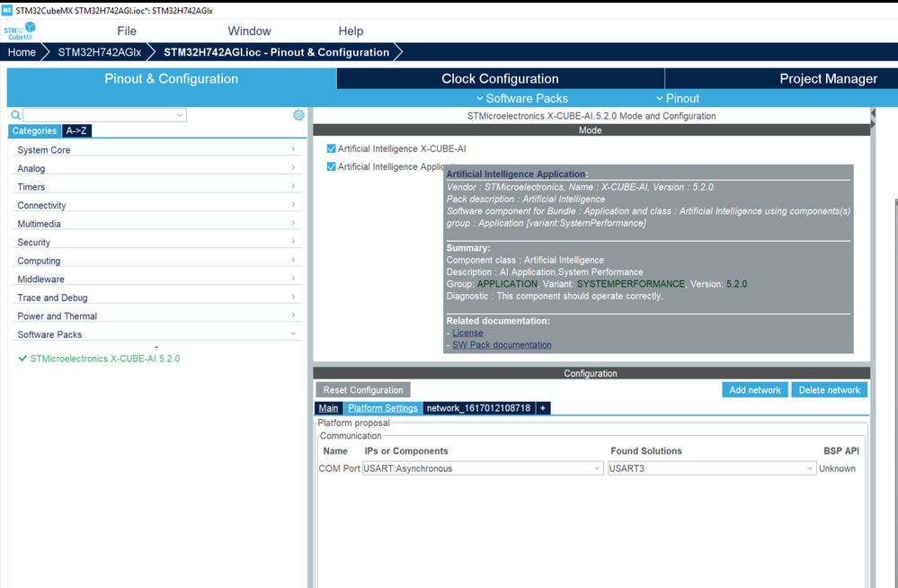Open USART3 found solutions dropdown
This screenshot has width=898, height=588.
point(712,468)
